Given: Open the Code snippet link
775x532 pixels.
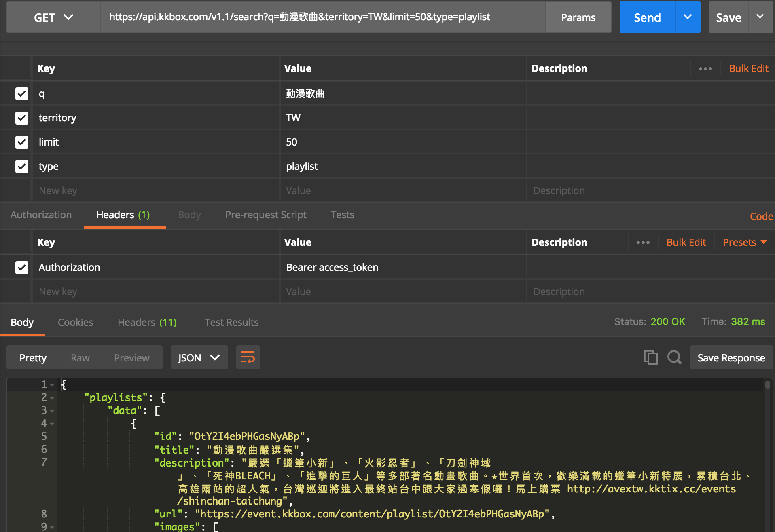Looking at the screenshot, I should pyautogui.click(x=761, y=216).
